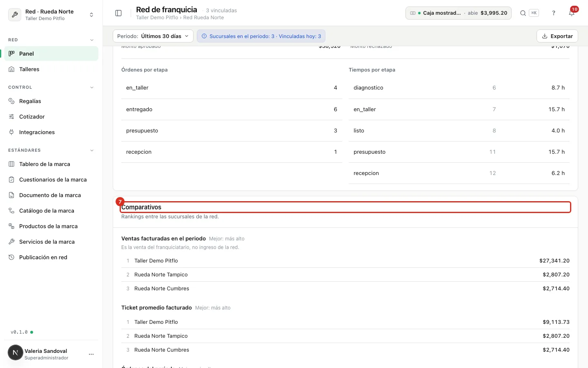
Task: Click the Servicios de la marca wrench icon
Action: [11, 242]
